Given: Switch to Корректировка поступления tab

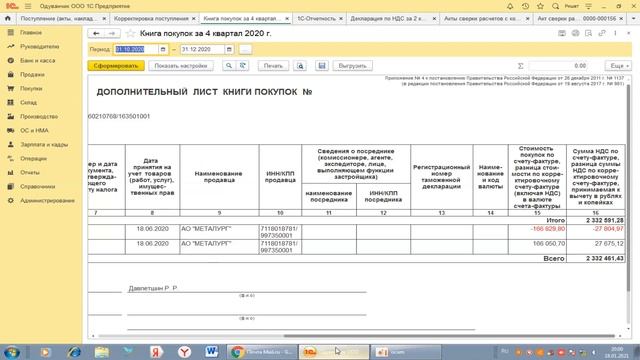Looking at the screenshot, I should [x=151, y=19].
